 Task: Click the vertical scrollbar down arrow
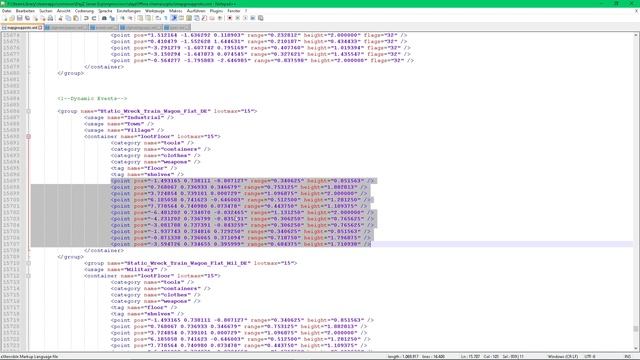click(x=636, y=348)
